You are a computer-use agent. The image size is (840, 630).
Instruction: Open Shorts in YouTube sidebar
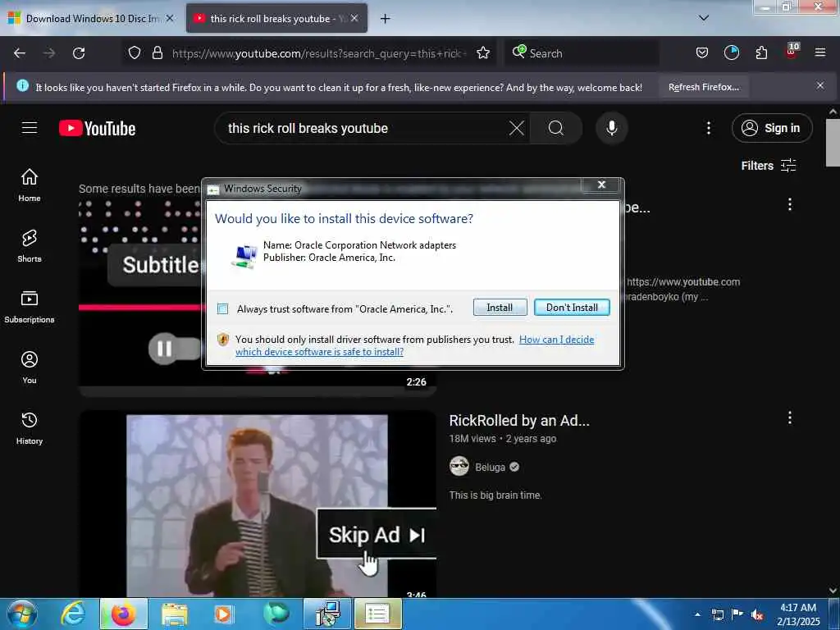tap(30, 246)
